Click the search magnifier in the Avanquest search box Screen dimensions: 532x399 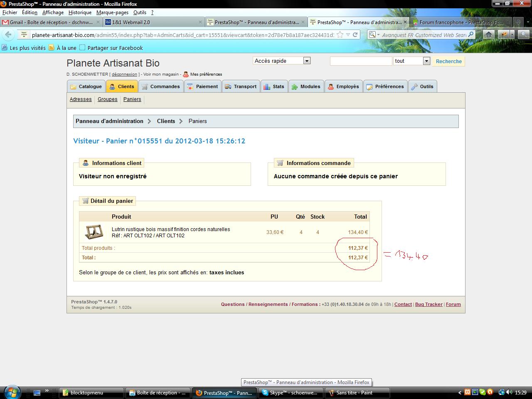point(471,35)
